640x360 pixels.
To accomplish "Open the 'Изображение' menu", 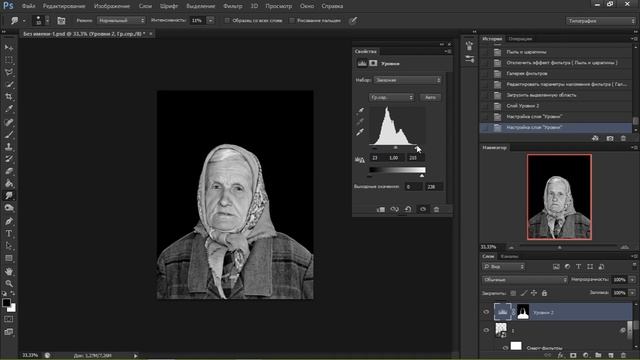I will [112, 6].
